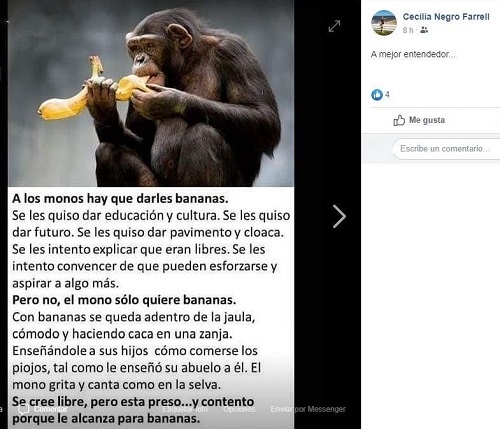Viewport: 500px width, 429px height.
Task: Click the thumbs-up outline icon of Me gusta
Action: pyautogui.click(x=399, y=120)
